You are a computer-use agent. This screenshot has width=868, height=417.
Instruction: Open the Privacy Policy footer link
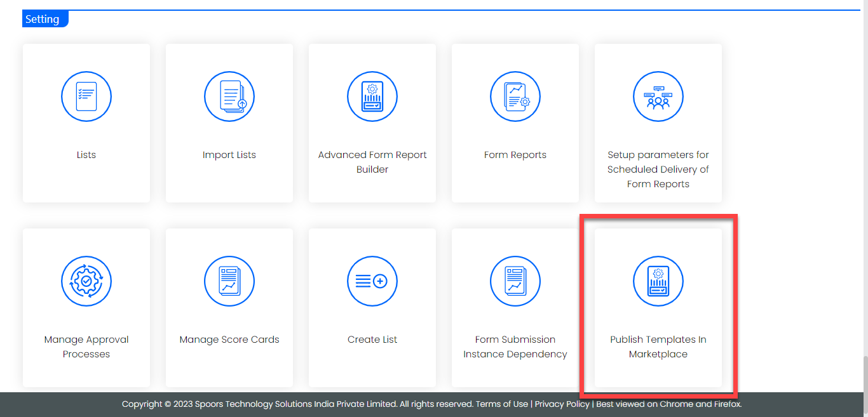point(562,404)
